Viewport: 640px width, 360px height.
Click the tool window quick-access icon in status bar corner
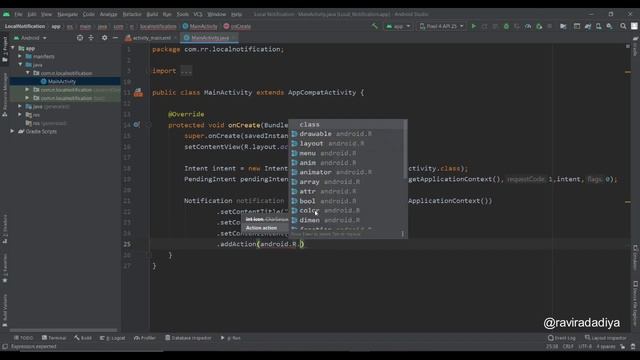(x=5, y=347)
